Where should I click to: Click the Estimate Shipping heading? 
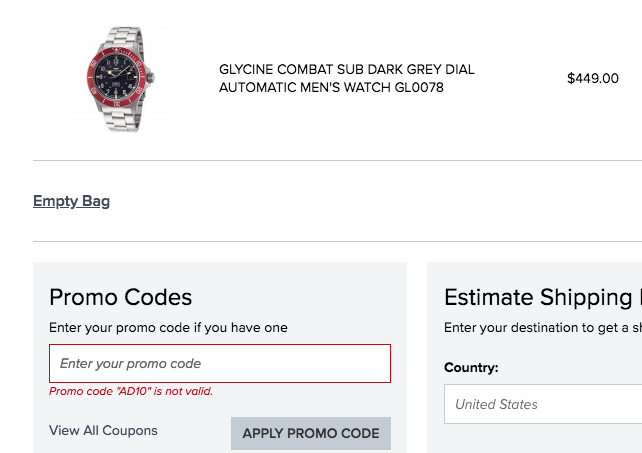click(x=540, y=297)
